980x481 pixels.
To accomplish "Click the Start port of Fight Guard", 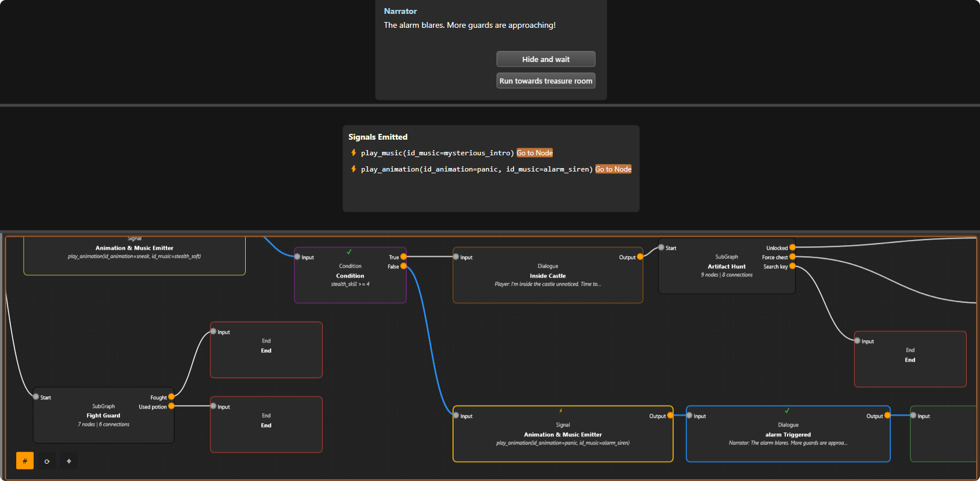I will point(36,397).
